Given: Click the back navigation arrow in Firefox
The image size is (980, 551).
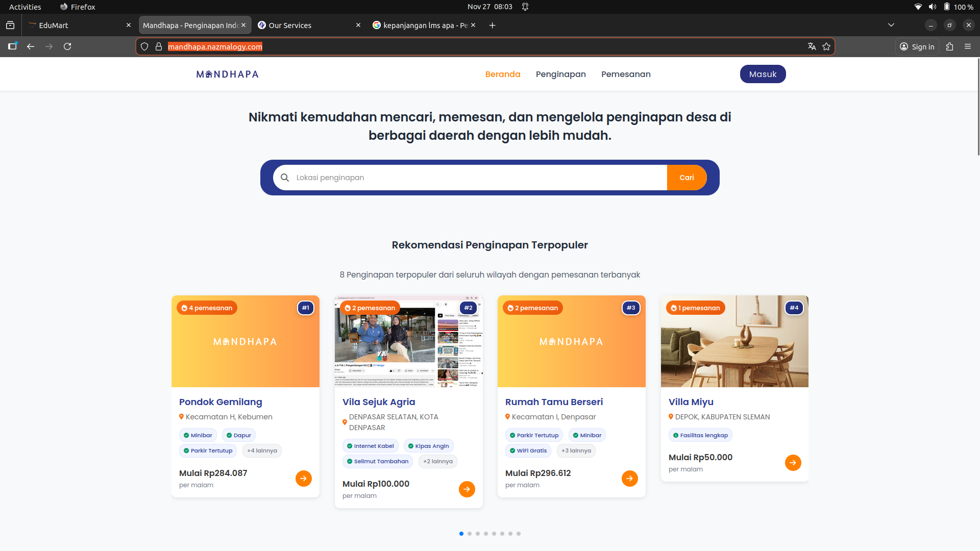Looking at the screenshot, I should [x=31, y=46].
